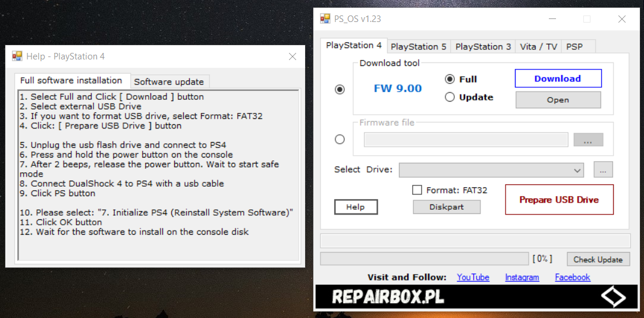Switch to the PlayStation 5 tab
Screen dimensions: 644x318
(418, 46)
